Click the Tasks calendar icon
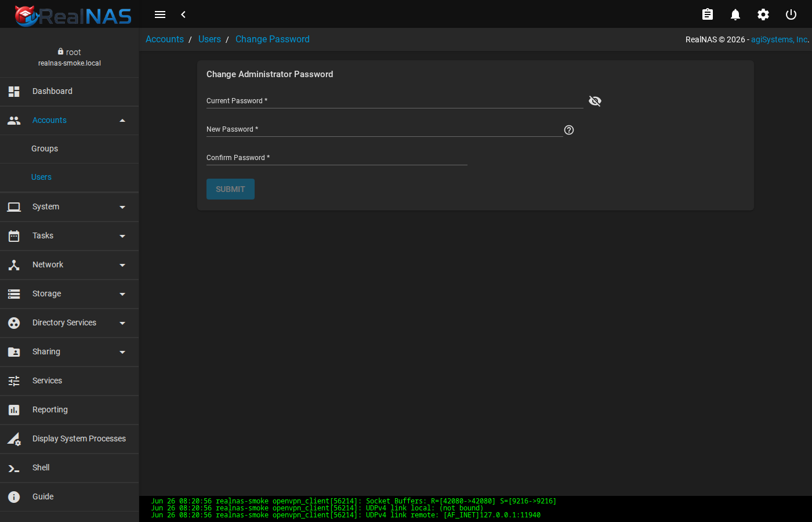Screen dimensions: 812x522 [x=14, y=236]
